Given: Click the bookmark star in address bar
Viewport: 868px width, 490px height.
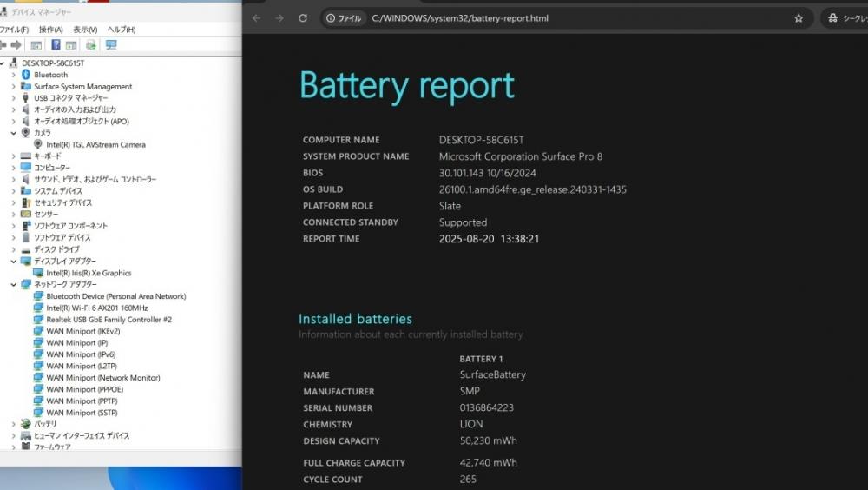Looking at the screenshot, I should point(799,18).
